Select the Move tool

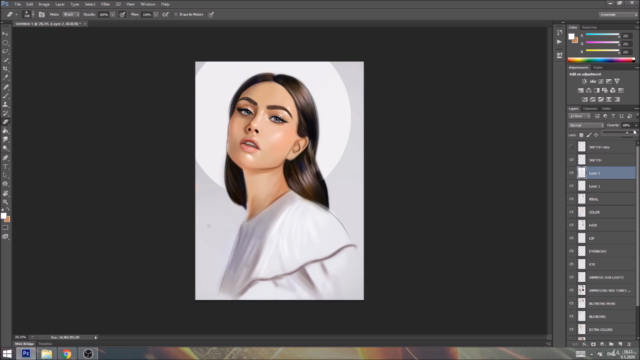5,34
